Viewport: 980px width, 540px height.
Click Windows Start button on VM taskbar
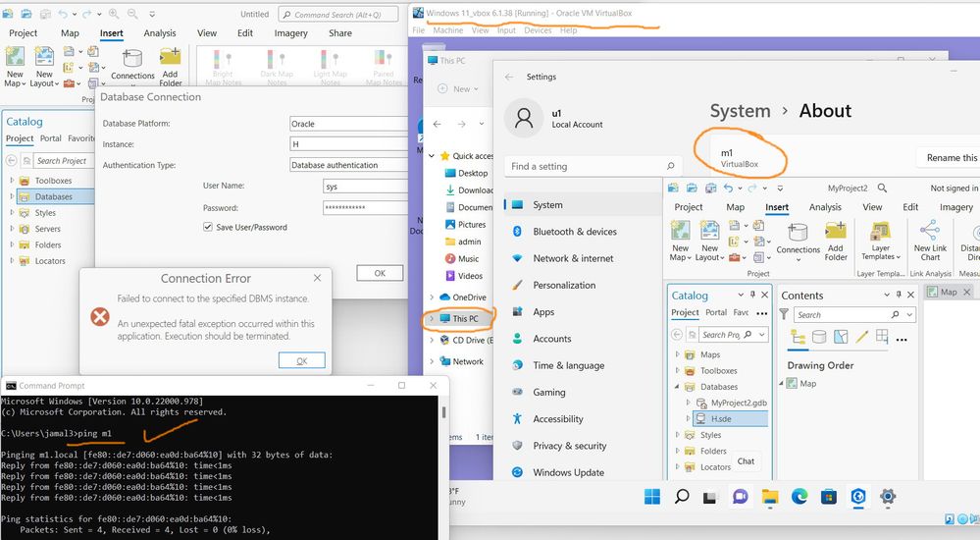[652, 497]
